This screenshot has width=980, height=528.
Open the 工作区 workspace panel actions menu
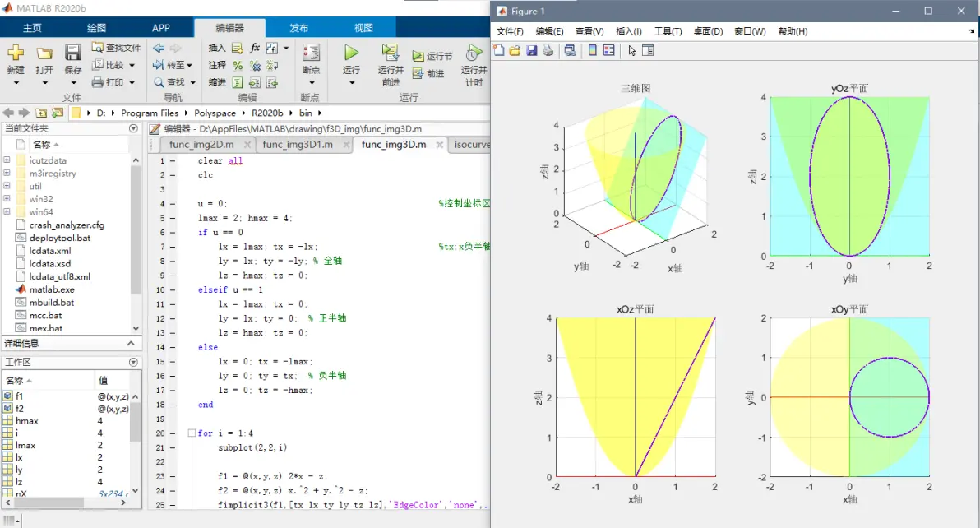point(133,362)
